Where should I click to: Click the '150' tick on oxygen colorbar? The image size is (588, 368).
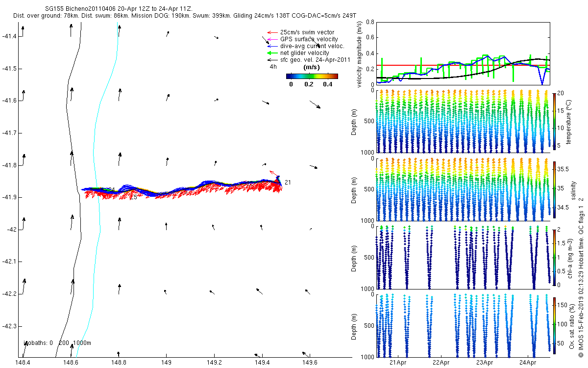coord(562,305)
